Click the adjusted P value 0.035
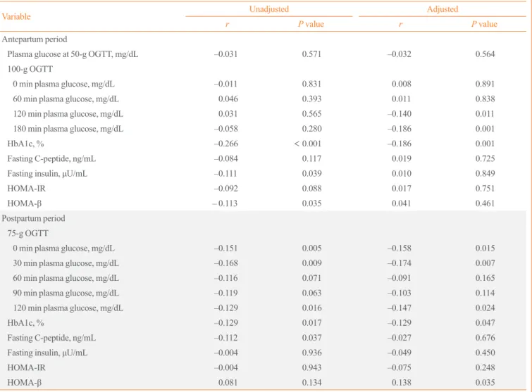The width and height of the screenshot is (532, 392). click(485, 383)
